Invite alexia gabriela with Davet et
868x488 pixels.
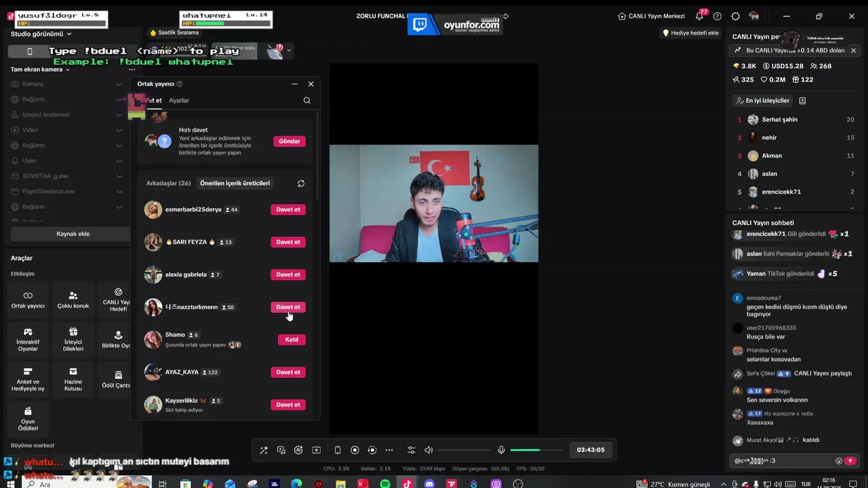[x=288, y=274]
